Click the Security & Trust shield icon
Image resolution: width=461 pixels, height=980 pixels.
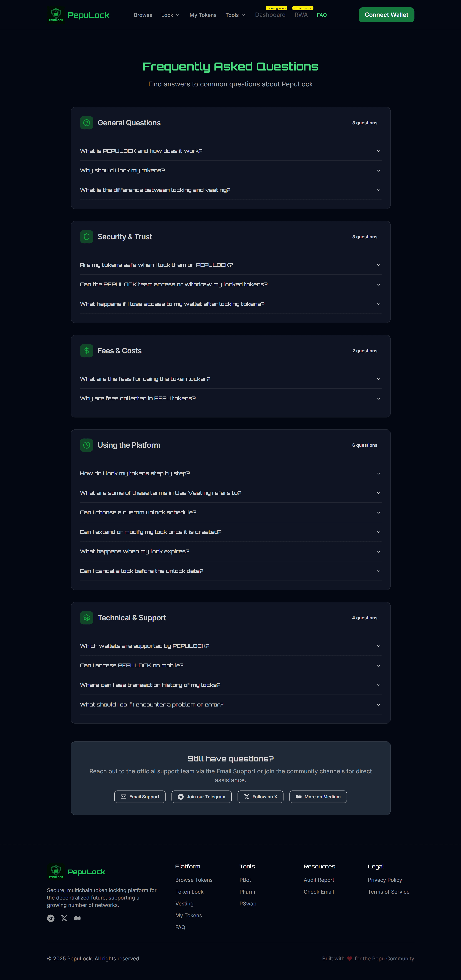point(86,236)
